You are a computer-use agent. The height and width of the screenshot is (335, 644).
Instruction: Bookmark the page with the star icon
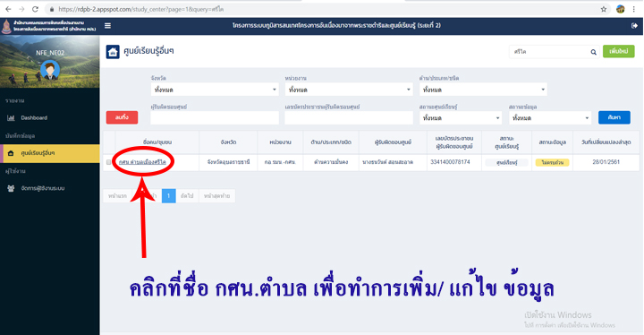604,9
